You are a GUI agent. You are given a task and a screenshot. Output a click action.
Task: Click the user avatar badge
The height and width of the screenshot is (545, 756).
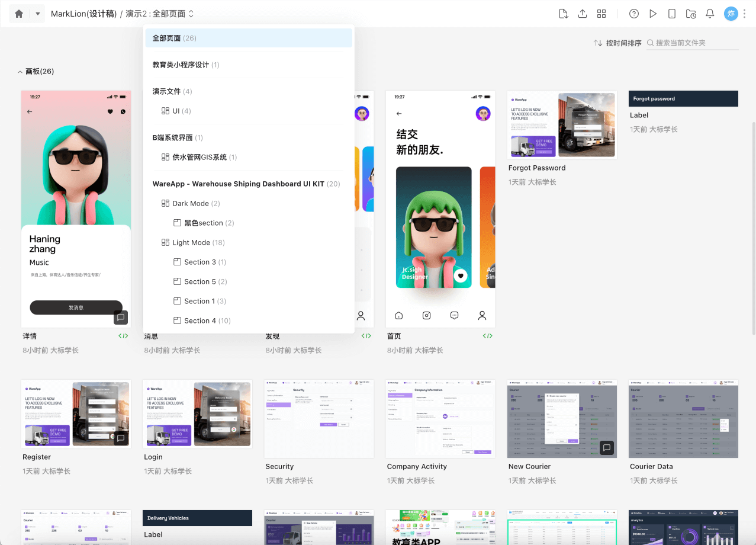point(731,13)
